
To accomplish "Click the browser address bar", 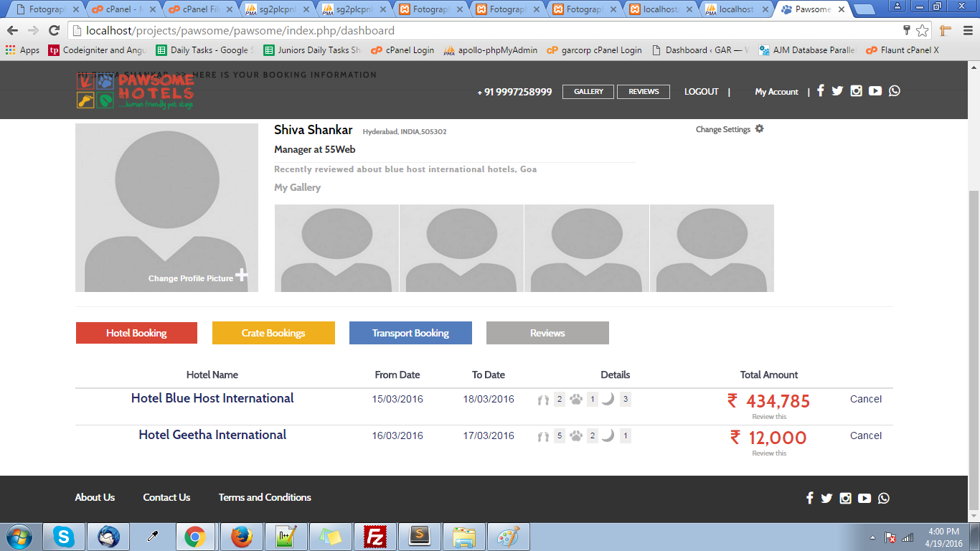I will click(488, 31).
